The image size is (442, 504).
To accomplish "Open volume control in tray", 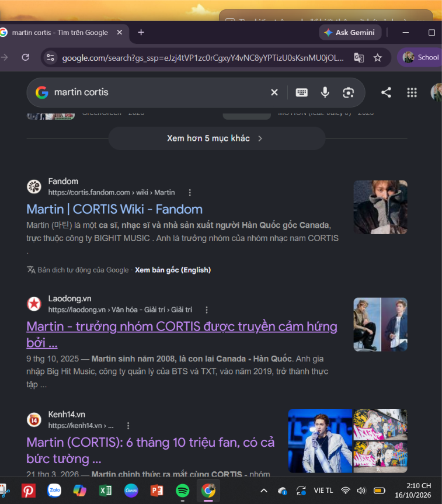I will [x=361, y=491].
